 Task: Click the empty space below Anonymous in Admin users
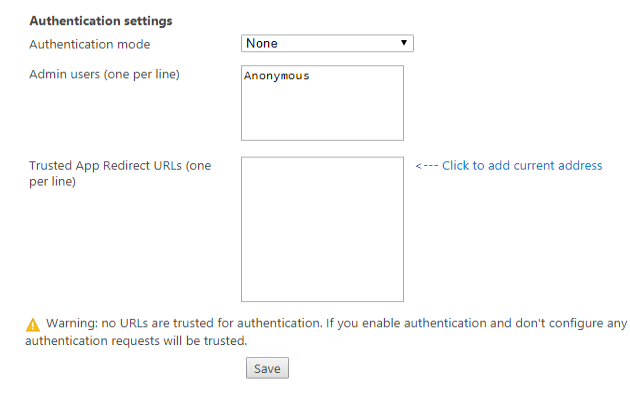pyautogui.click(x=322, y=115)
